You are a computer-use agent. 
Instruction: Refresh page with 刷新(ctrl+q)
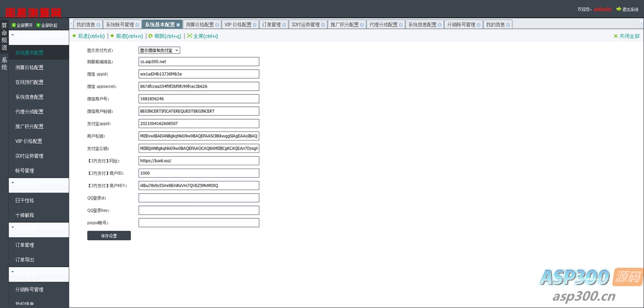(165, 36)
